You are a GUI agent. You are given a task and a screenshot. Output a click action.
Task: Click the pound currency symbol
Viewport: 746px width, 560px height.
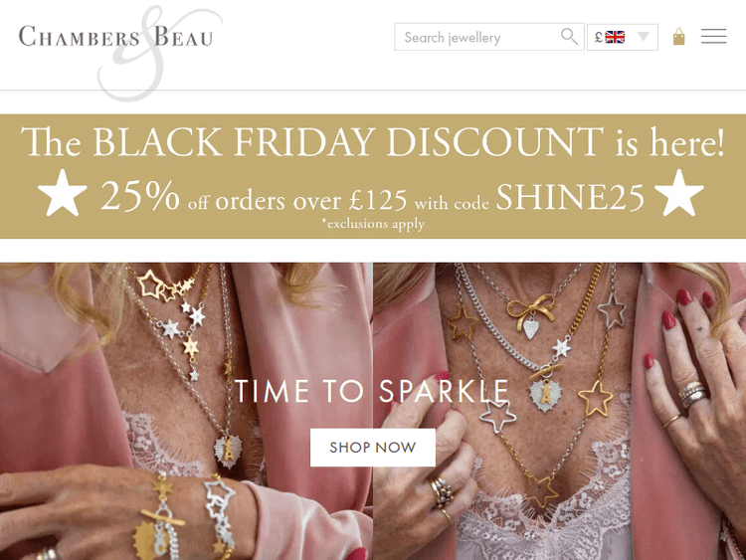[x=599, y=37]
